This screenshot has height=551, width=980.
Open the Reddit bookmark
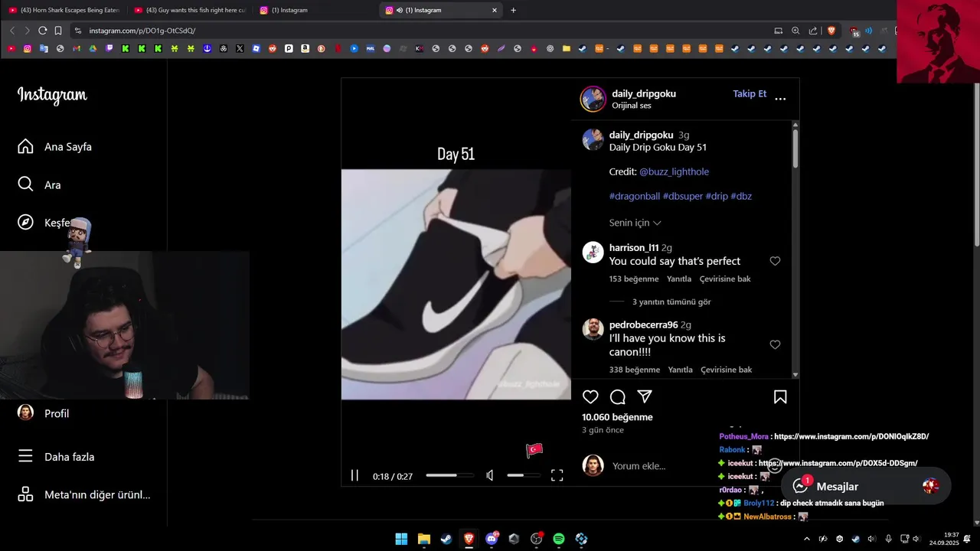coord(273,48)
